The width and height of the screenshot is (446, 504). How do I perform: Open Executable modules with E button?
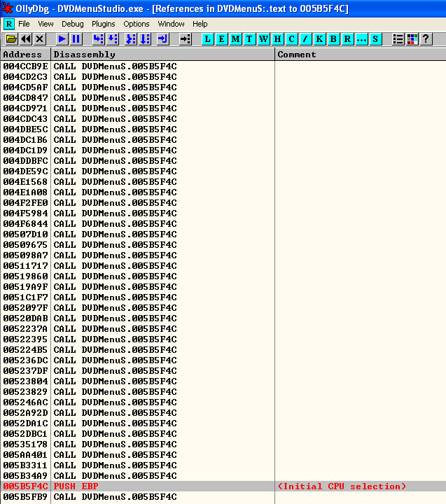tap(221, 39)
